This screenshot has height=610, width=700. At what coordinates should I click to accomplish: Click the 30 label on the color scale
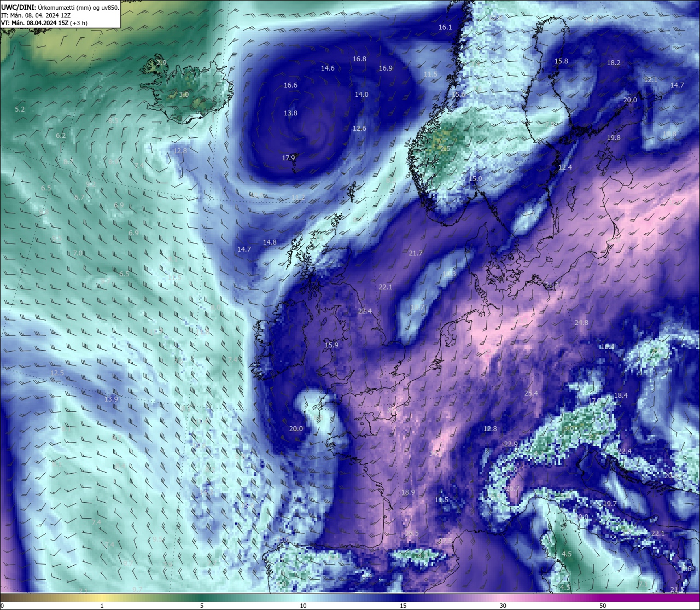tap(503, 606)
